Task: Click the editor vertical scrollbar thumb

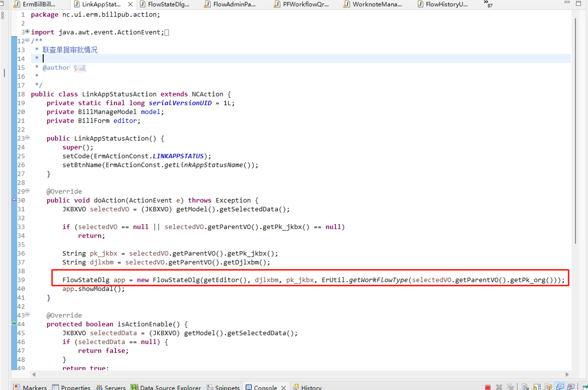Action: pyautogui.click(x=575, y=130)
